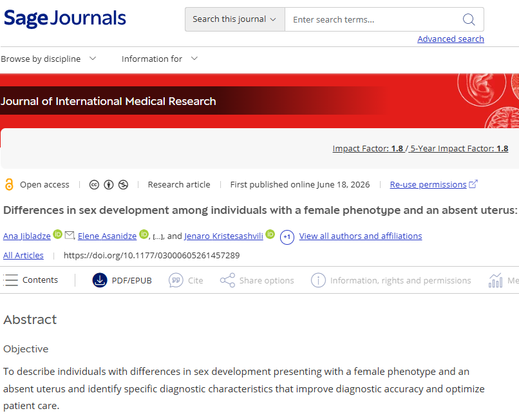Click the Metrics bar chart icon

point(496,280)
